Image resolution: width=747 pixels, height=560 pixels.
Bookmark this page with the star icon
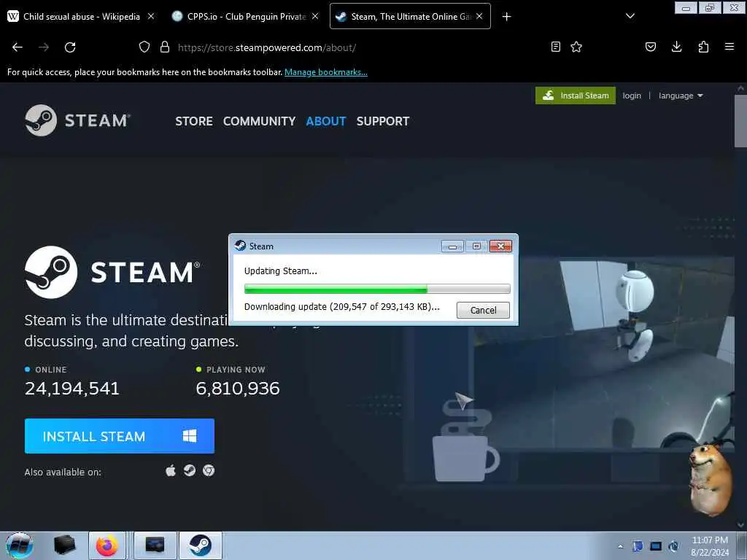576,47
